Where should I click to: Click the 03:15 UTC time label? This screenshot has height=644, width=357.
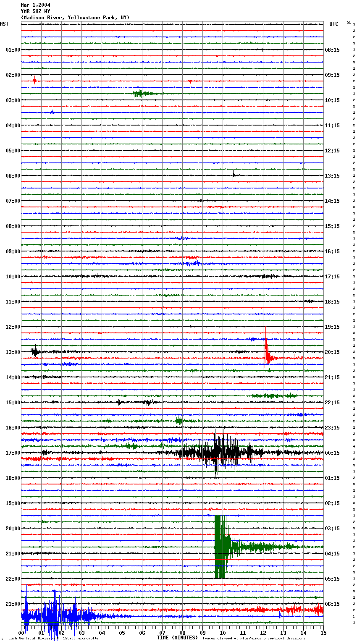coord(332,529)
